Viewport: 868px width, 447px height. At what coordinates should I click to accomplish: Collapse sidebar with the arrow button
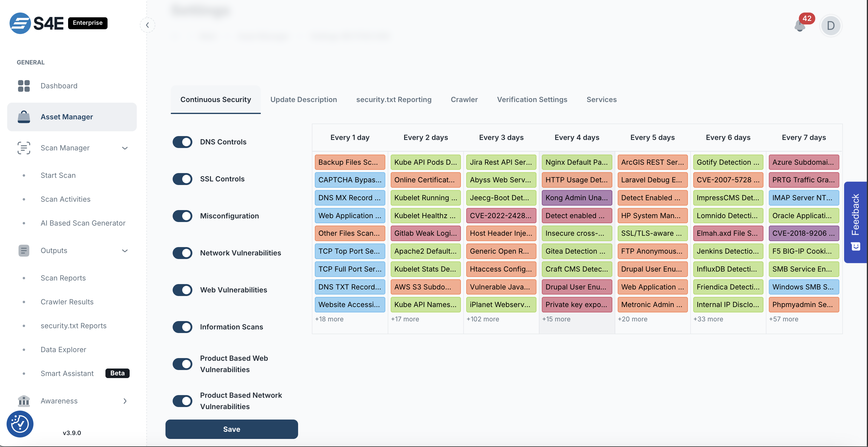pyautogui.click(x=147, y=25)
